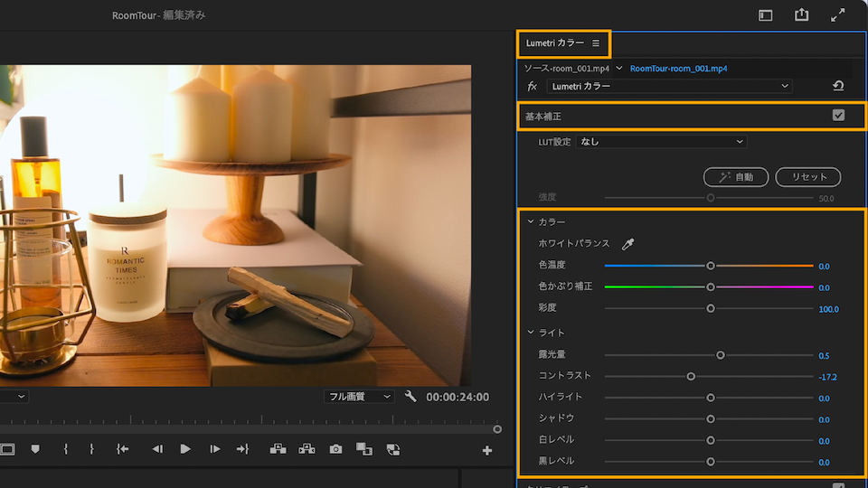Image resolution: width=868 pixels, height=488 pixels.
Task: Click the fx icon beside Lumetri カラー
Action: tap(532, 87)
